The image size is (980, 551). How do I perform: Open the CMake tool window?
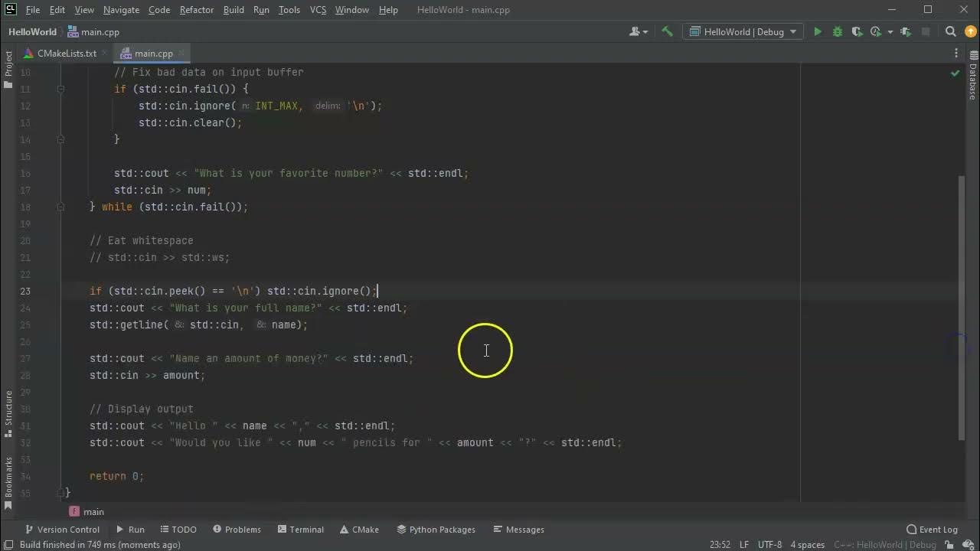[x=358, y=530]
